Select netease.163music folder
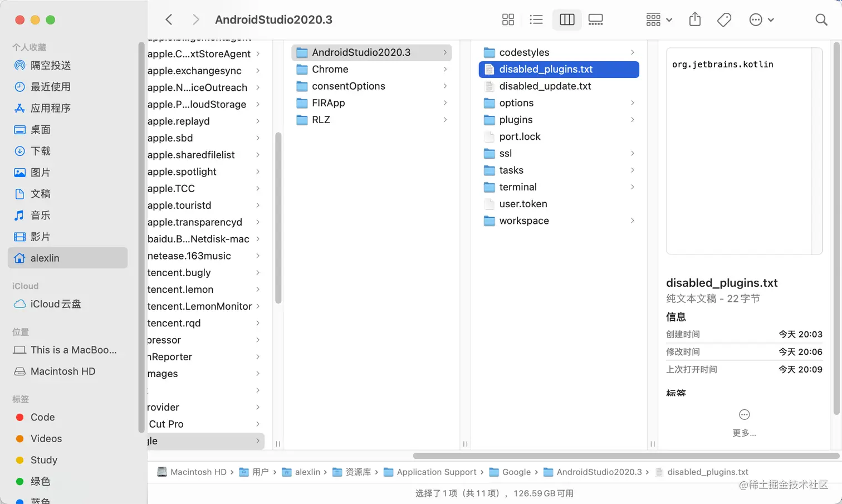Screen dimensions: 842x504 point(205,256)
